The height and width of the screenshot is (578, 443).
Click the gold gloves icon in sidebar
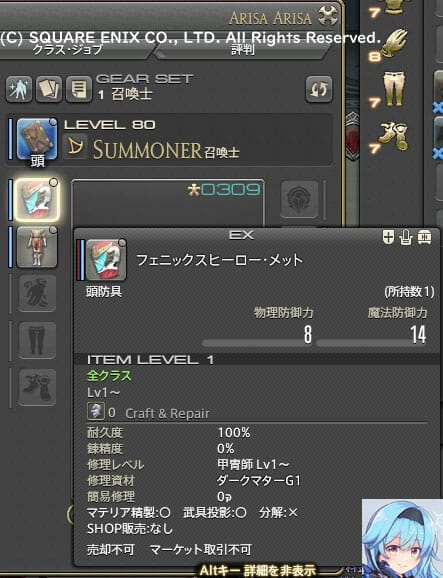coord(394,42)
